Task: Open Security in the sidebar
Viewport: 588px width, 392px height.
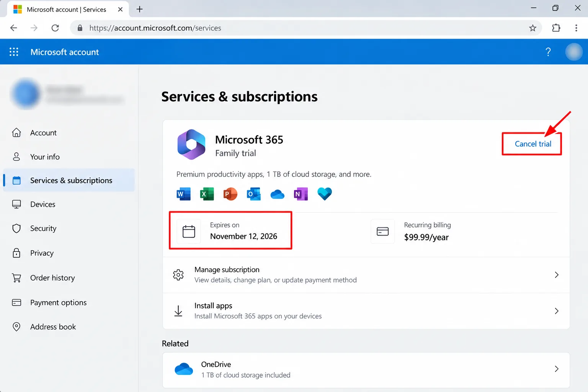Action: click(x=69, y=229)
